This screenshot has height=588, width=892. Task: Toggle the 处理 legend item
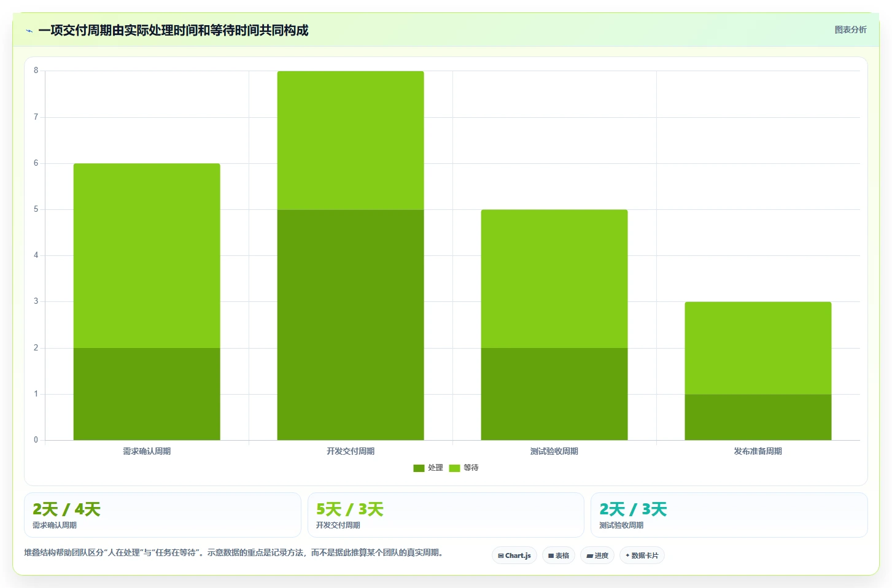(429, 468)
